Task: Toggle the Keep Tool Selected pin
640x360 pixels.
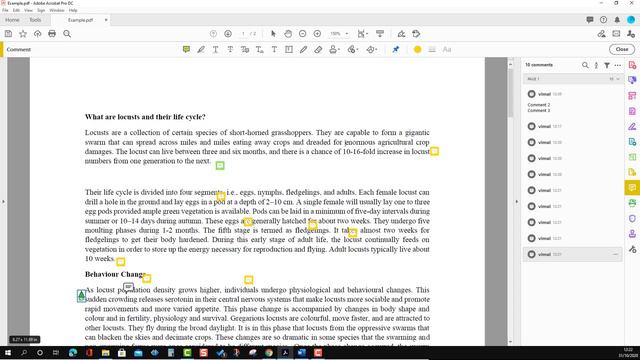Action: [x=396, y=49]
